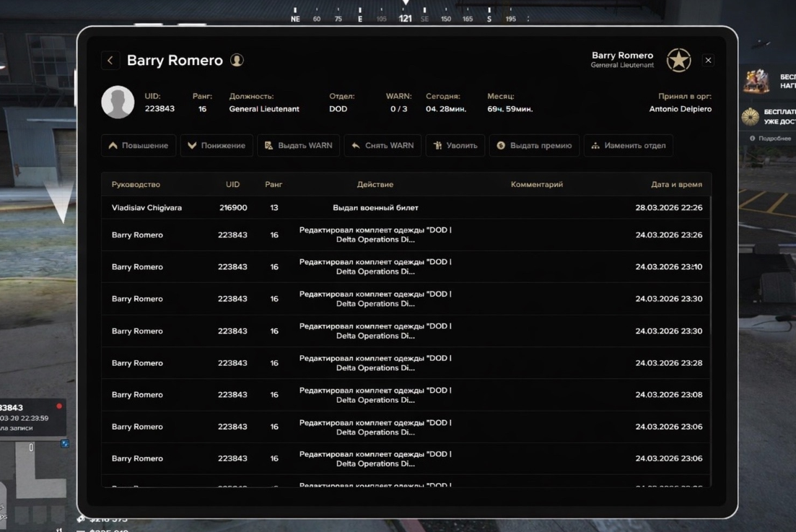Remove a warning with Снять WARN
796x532 pixels.
pyautogui.click(x=382, y=146)
